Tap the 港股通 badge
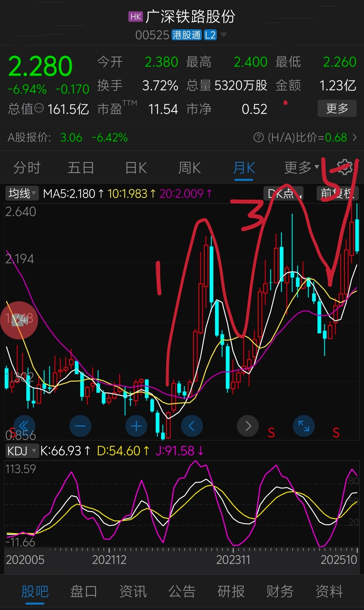Screen dimensions: 364x610 (x=187, y=35)
